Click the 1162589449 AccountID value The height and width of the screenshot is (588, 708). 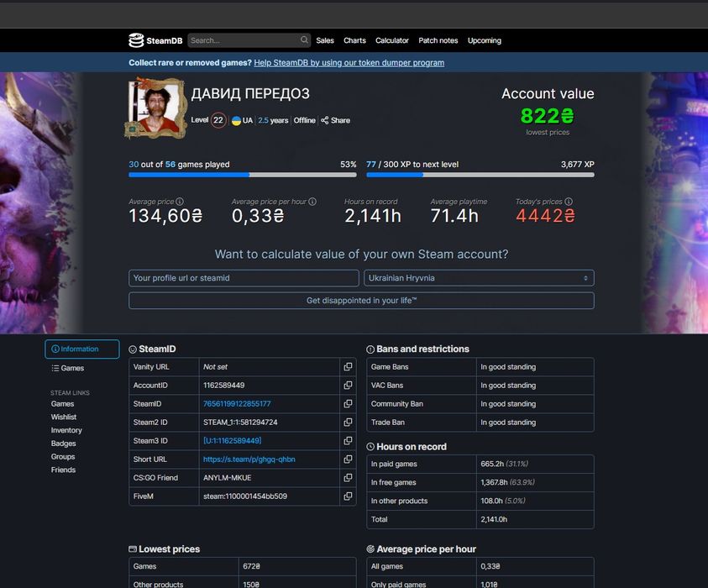pyautogui.click(x=224, y=386)
